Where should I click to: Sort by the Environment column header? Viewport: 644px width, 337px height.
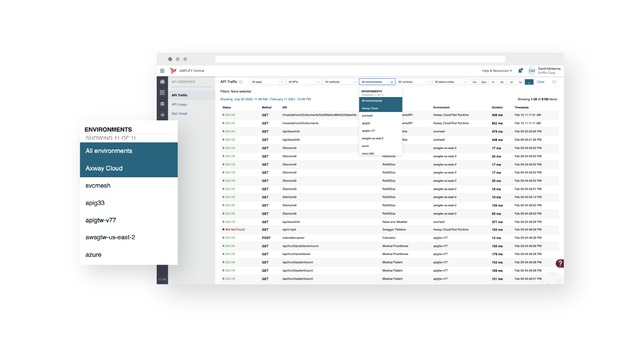coord(441,107)
